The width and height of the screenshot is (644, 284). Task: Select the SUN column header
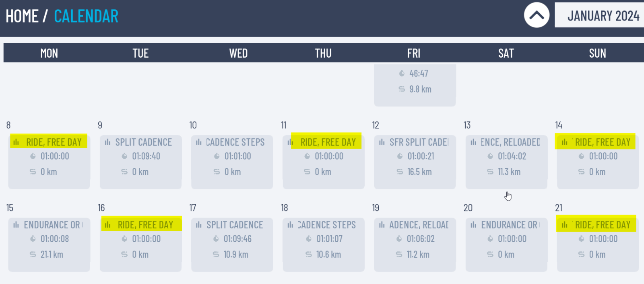tap(597, 53)
